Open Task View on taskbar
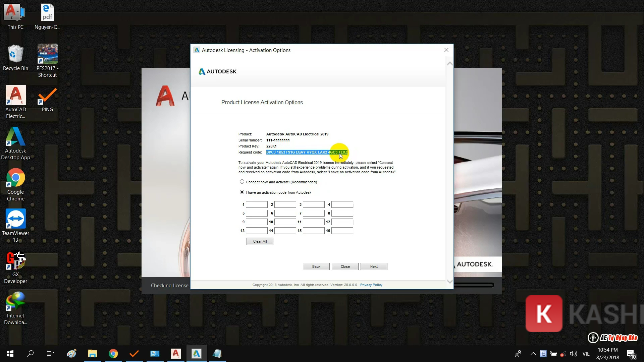The image size is (644, 362). click(x=50, y=354)
